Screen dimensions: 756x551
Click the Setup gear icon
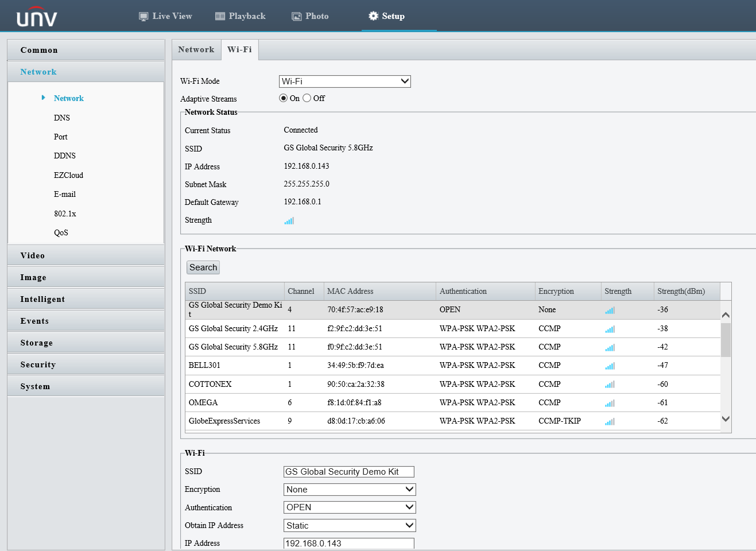pos(373,16)
